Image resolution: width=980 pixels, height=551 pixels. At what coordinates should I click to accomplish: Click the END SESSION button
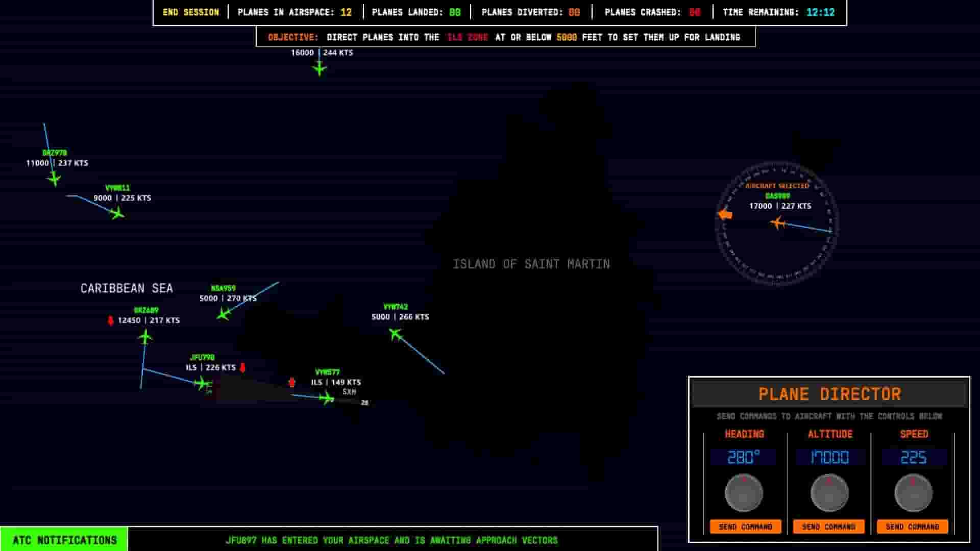(190, 12)
